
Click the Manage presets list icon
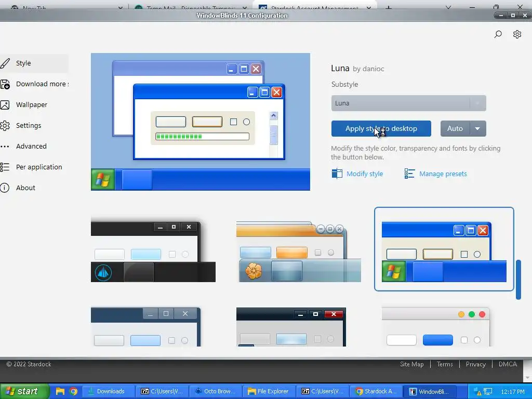409,174
